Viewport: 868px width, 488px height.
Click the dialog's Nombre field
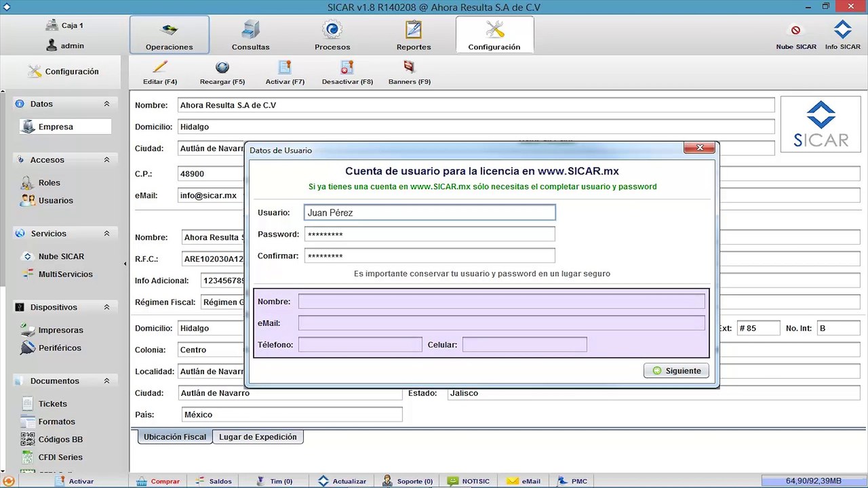502,302
